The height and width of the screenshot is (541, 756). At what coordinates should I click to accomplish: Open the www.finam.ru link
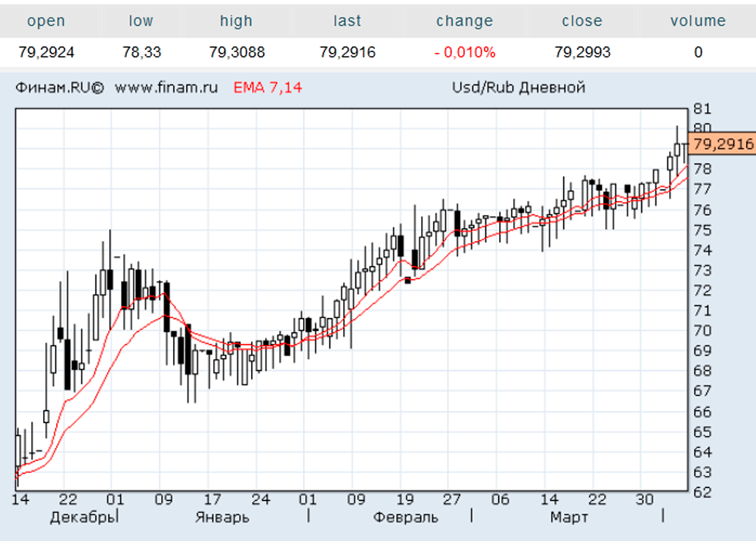tap(166, 88)
